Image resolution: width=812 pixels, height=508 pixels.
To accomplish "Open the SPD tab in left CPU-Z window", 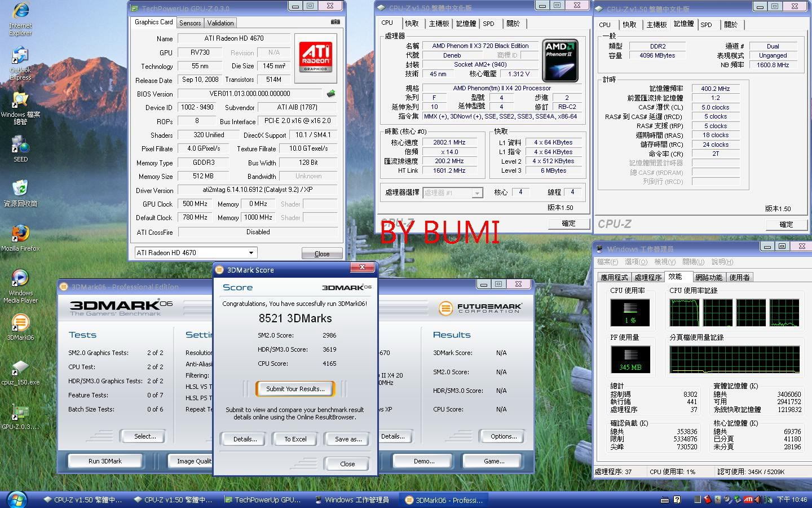I will [x=488, y=24].
